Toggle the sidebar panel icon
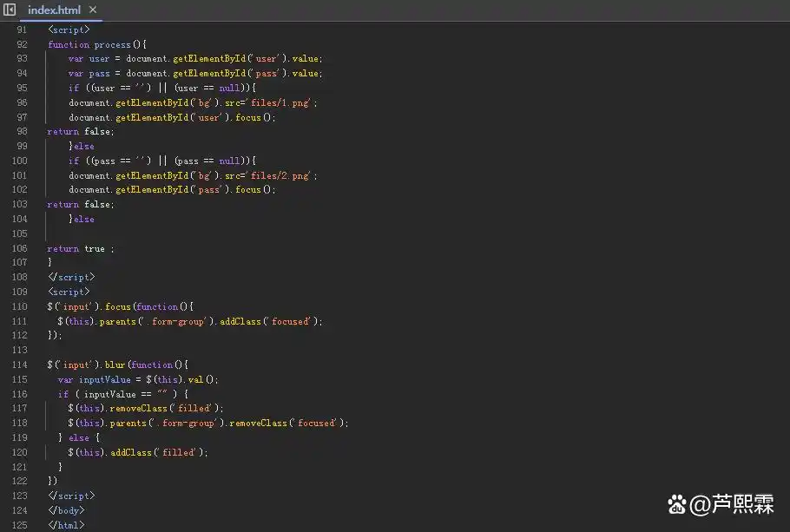The image size is (790, 532). [10, 10]
